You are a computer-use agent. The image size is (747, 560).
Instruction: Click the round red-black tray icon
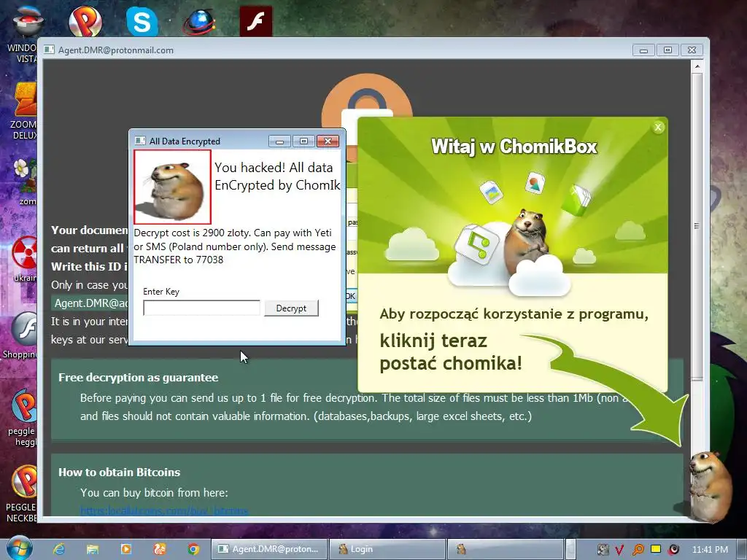point(673,550)
